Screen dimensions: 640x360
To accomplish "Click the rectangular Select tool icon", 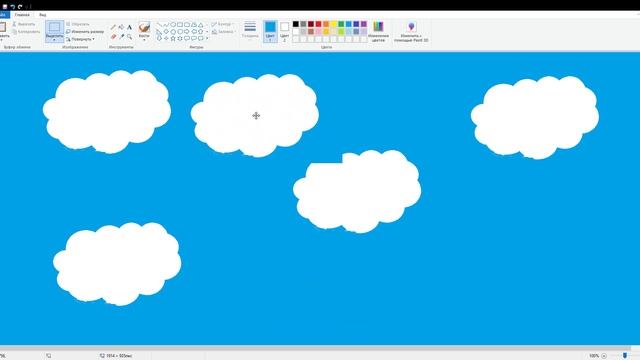I will tap(54, 27).
